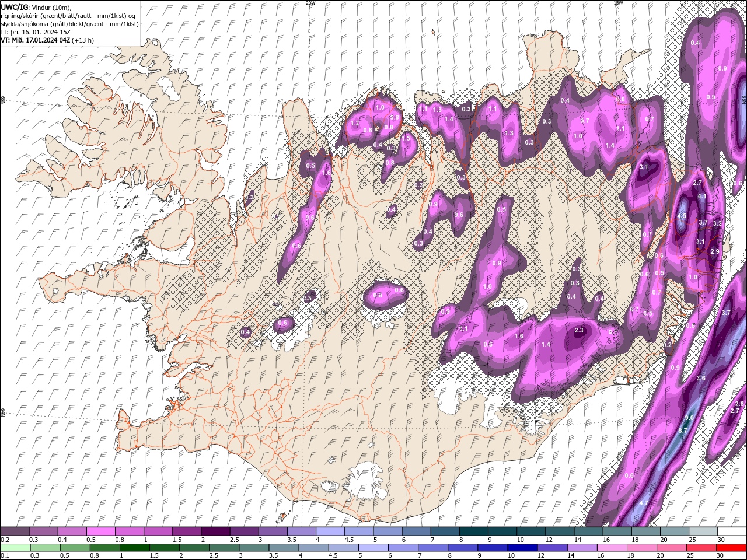Click the initial time "IT: þri. 16. 01. 2024 15Z"

pos(36,32)
